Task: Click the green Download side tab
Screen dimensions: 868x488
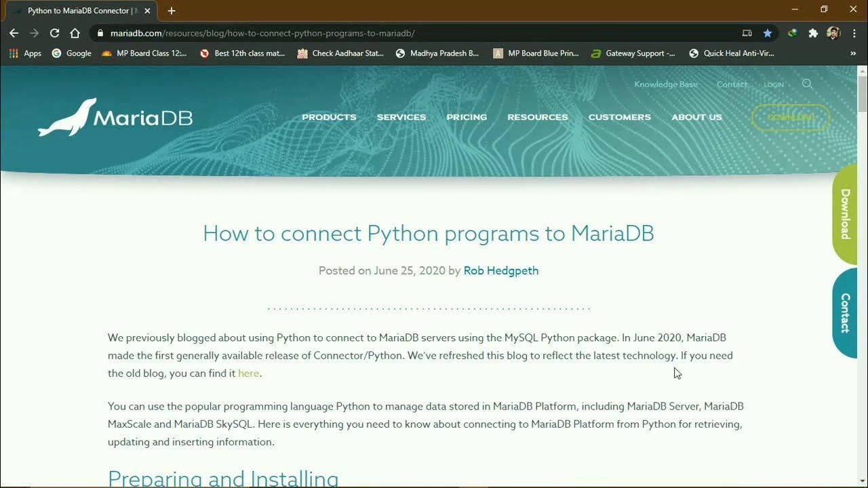Action: (x=845, y=214)
